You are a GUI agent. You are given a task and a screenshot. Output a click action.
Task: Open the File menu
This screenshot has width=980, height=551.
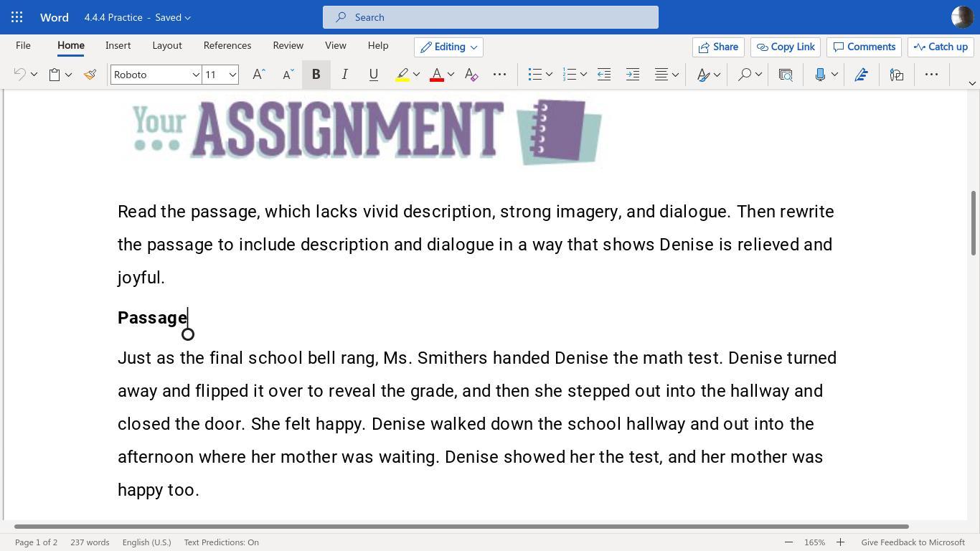[x=23, y=45]
